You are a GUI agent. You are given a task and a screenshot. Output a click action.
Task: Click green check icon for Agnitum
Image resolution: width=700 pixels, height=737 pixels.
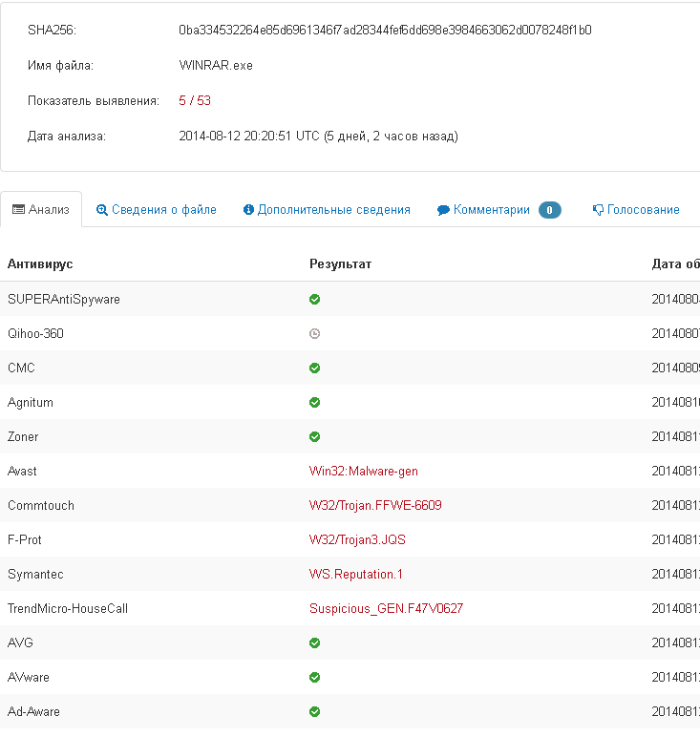point(314,402)
